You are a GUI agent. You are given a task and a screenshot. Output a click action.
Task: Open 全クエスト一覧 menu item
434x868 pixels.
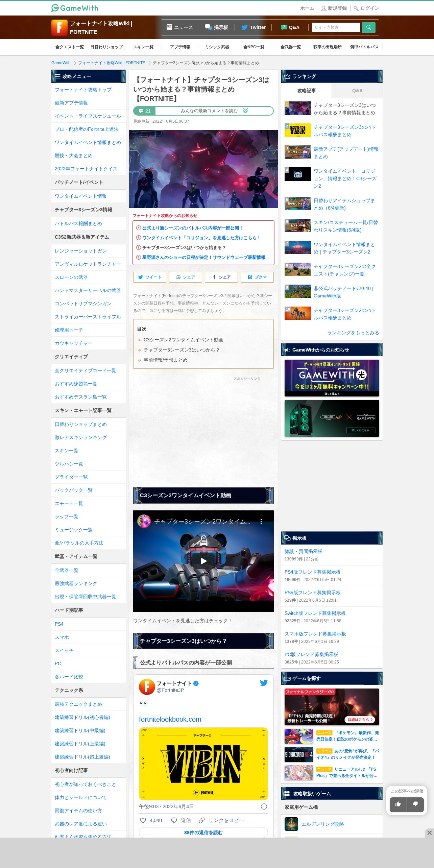(x=70, y=47)
